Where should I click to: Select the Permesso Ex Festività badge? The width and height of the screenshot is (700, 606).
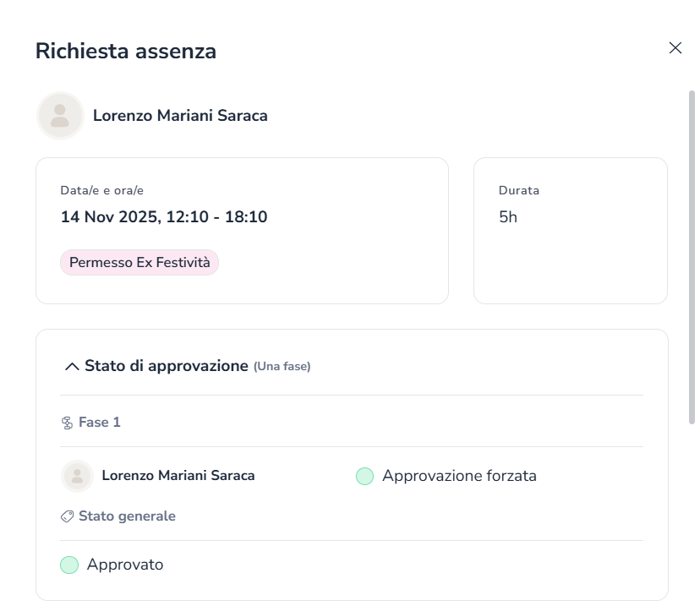tap(139, 263)
